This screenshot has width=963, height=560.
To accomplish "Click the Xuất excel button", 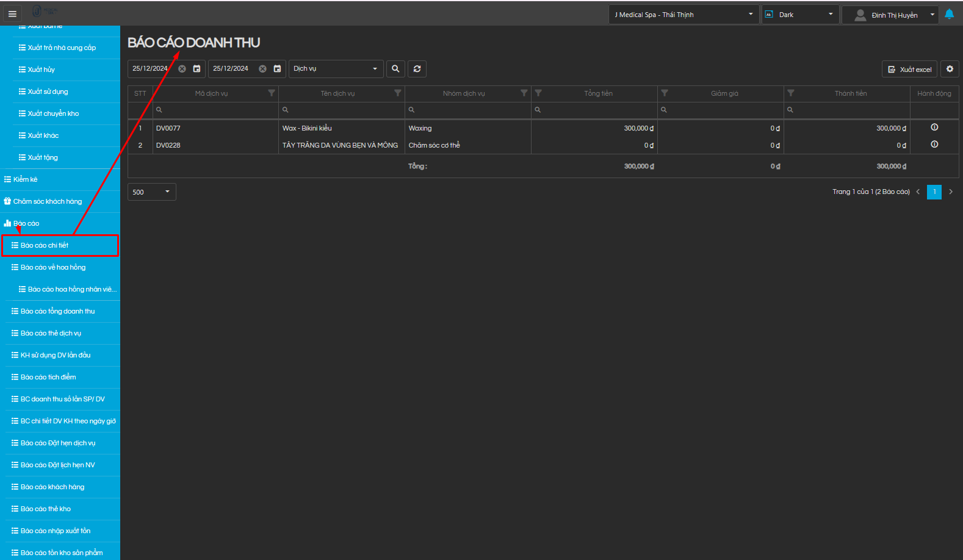I will pyautogui.click(x=909, y=70).
